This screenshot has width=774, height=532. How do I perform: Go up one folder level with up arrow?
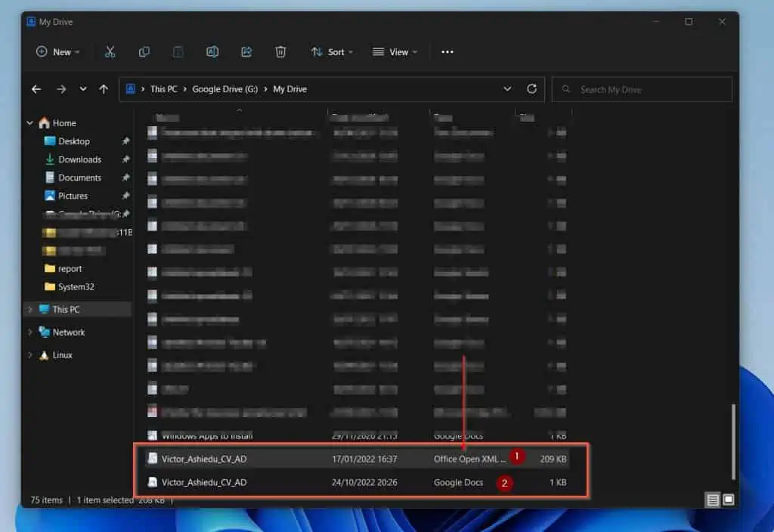pos(103,89)
